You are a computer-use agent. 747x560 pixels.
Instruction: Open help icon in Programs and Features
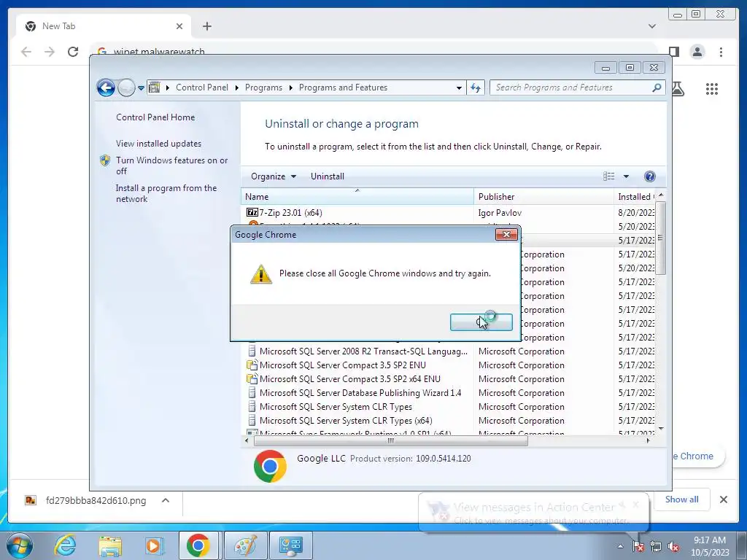649,176
